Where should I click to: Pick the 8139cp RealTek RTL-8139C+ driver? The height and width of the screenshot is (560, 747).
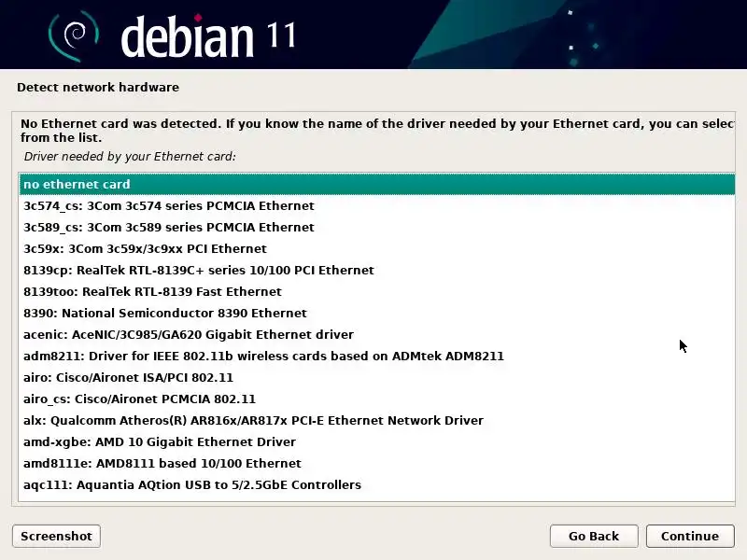point(377,270)
